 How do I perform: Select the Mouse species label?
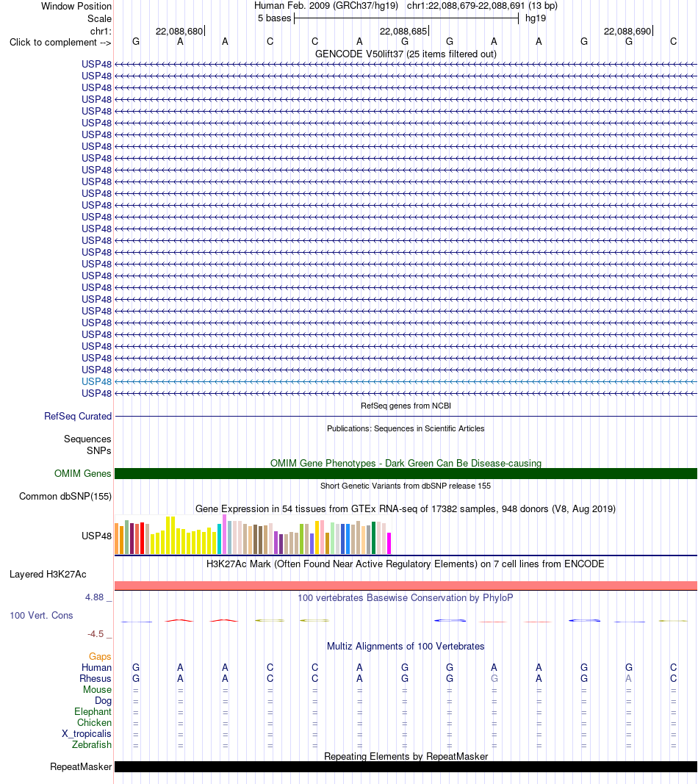point(97,689)
